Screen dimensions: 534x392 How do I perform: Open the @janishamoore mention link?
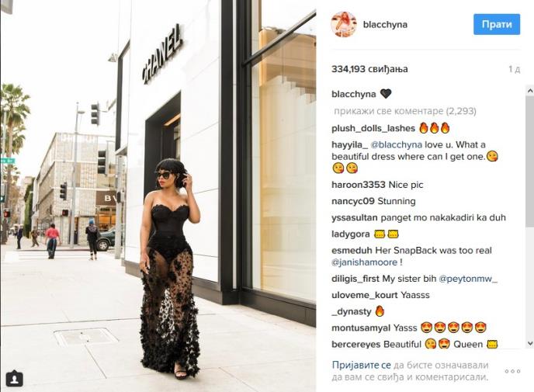[x=364, y=262]
